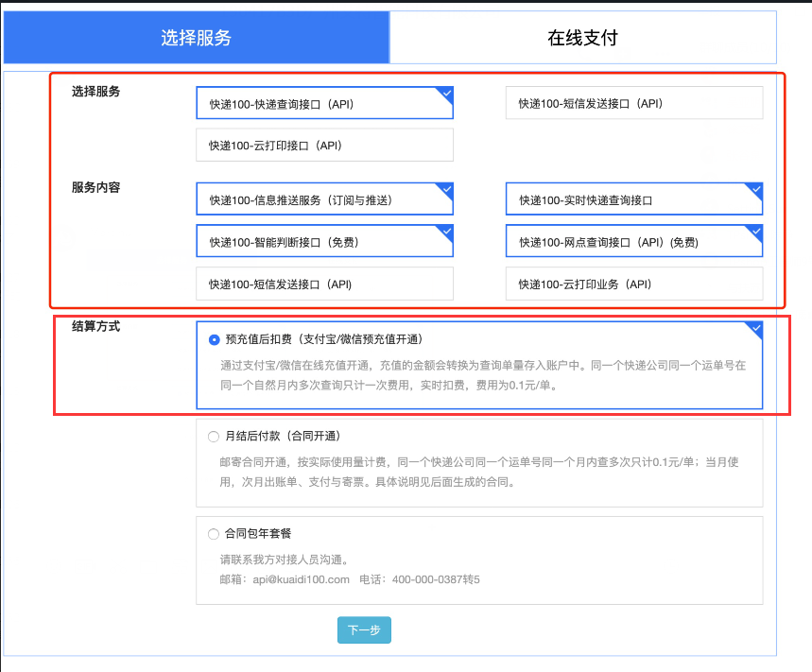The width and height of the screenshot is (812, 672).
Task: Click the 月结后付款 description text
Action: pos(477,471)
